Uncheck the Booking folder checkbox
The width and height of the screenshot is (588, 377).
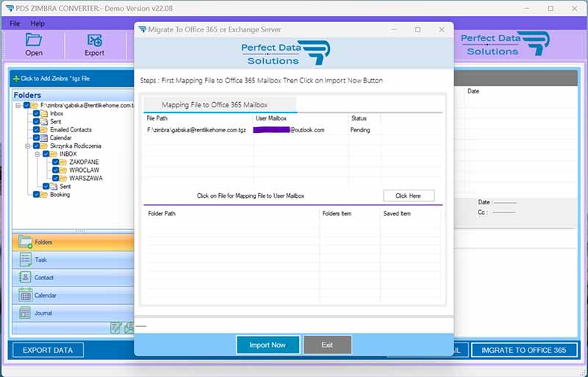click(x=36, y=194)
